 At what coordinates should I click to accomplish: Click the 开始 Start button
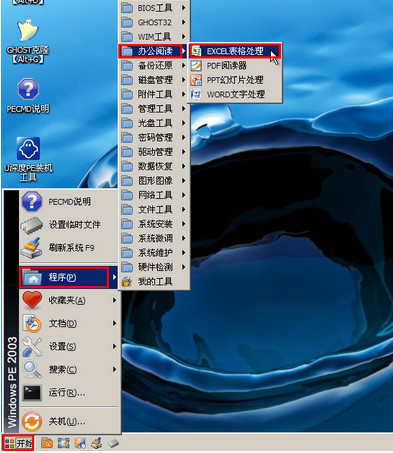[x=18, y=443]
